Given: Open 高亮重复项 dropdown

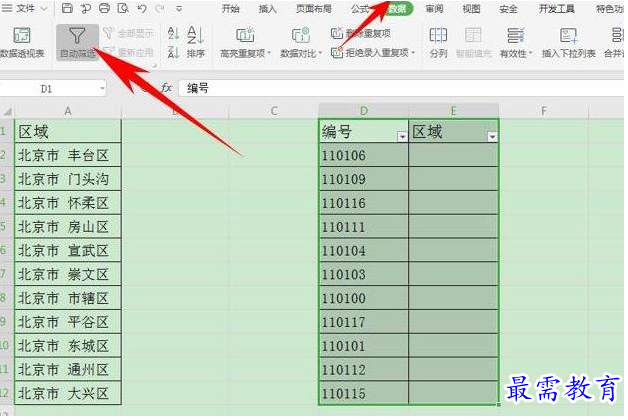Looking at the screenshot, I should (245, 42).
